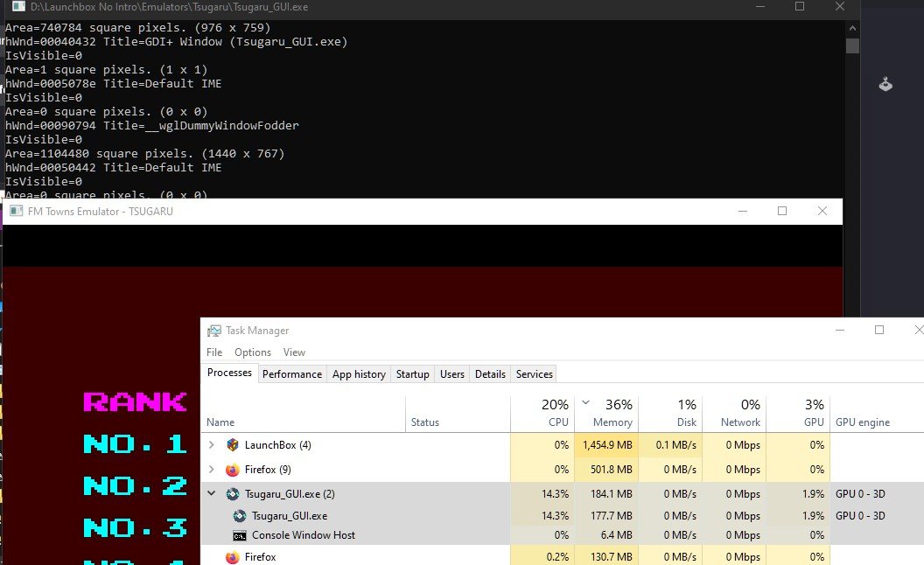
Task: Minimize the FM Towns Emulator window
Action: [x=743, y=211]
